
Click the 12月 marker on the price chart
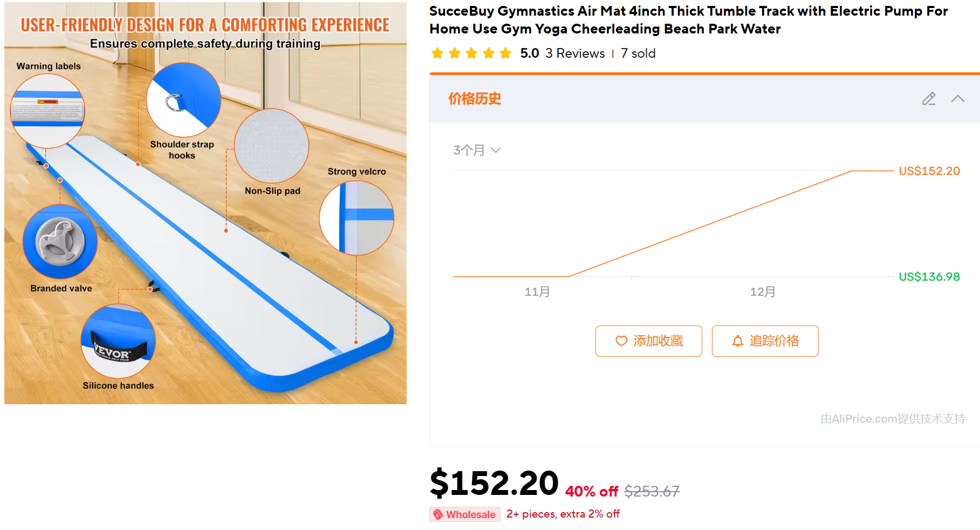click(x=762, y=292)
